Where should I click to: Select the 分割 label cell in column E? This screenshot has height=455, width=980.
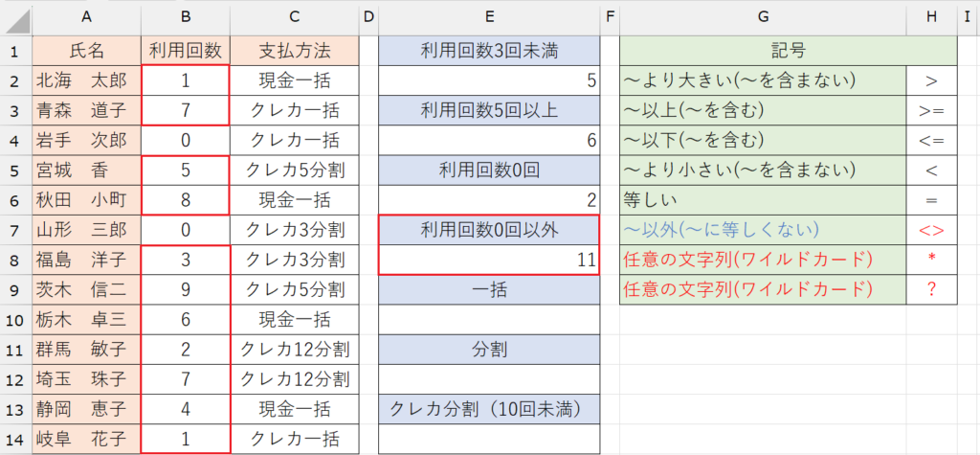489,350
